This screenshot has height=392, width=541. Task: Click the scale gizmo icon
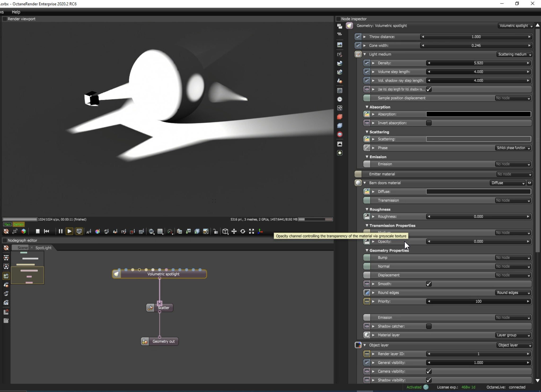[x=251, y=231]
